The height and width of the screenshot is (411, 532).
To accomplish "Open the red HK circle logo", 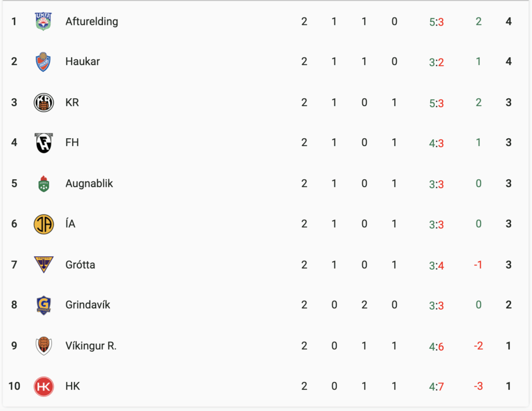I will tap(44, 386).
